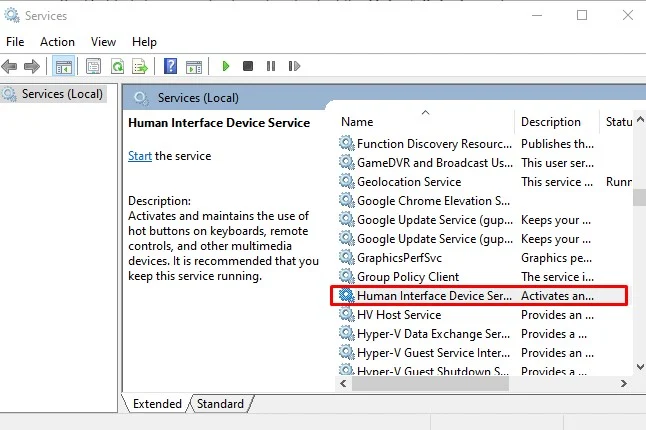Click the Forward arrow in toolbar

click(x=32, y=66)
